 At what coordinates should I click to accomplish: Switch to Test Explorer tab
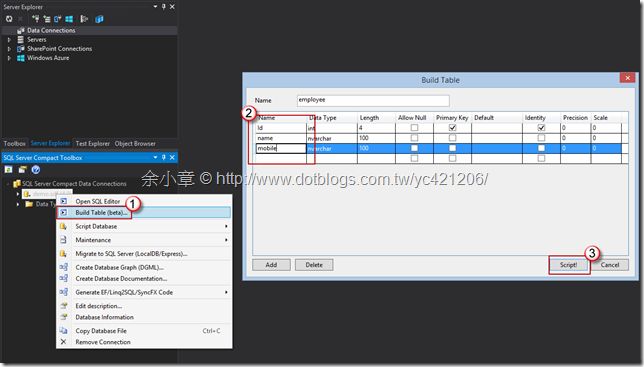tap(92, 144)
